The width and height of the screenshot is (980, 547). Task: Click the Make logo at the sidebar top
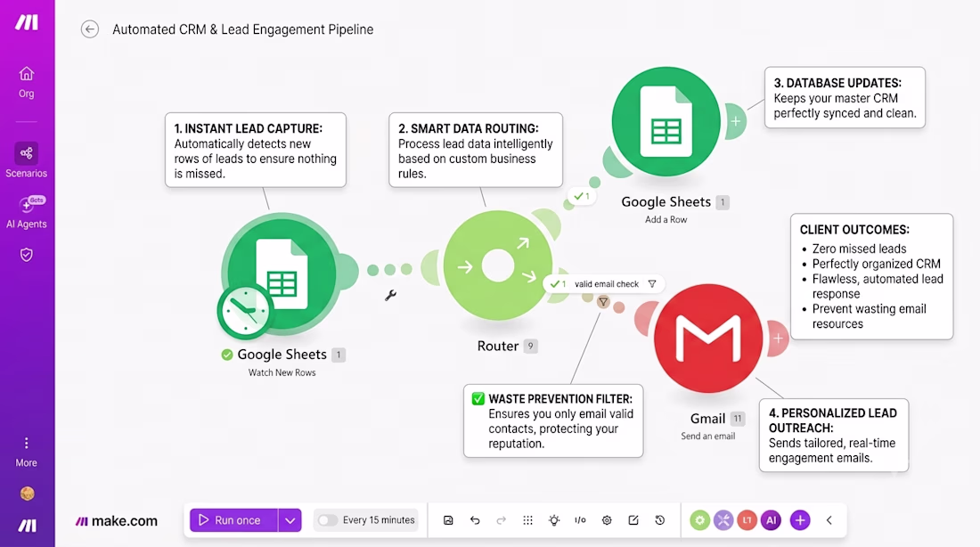pos(26,22)
